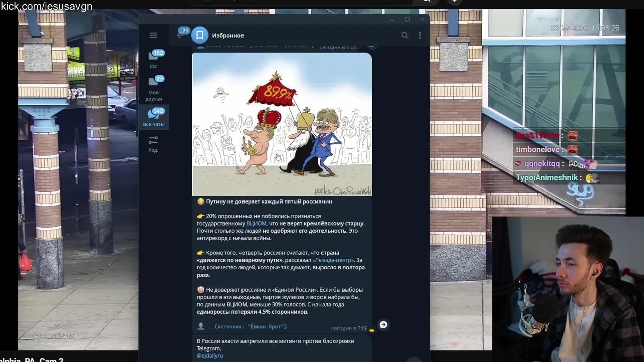Open the Ред. folder editing option
The image size is (644, 362).
pyautogui.click(x=153, y=144)
